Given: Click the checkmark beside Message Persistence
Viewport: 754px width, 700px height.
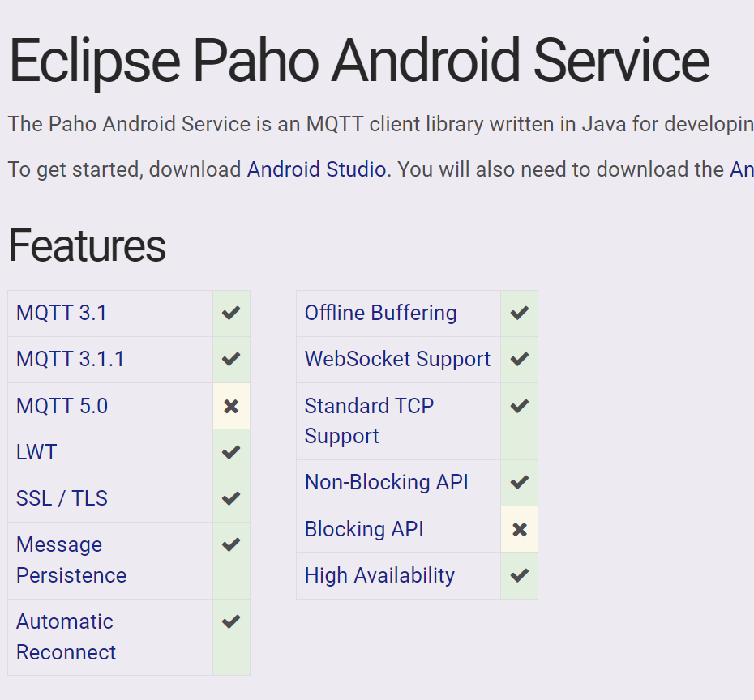Looking at the screenshot, I should point(231,544).
